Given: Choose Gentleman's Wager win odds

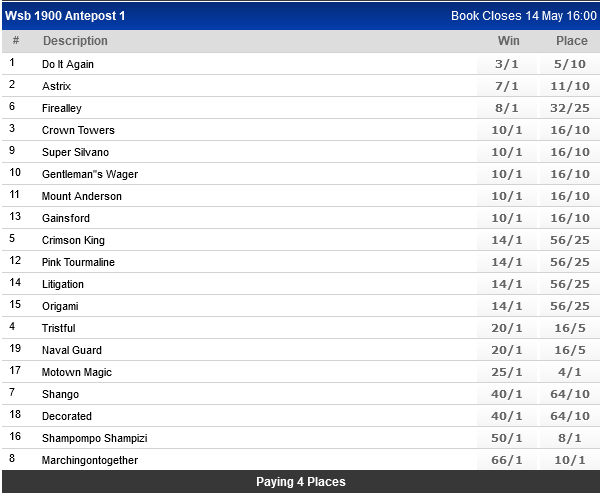Looking at the screenshot, I should pos(509,174).
